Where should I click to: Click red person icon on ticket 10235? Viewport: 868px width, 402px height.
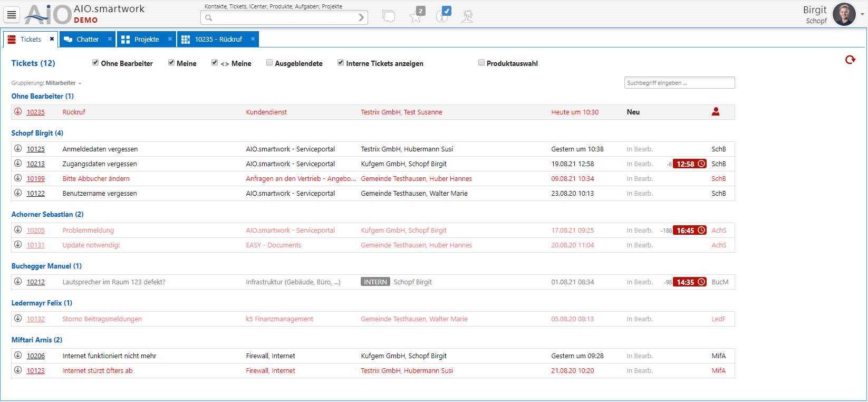click(x=716, y=112)
